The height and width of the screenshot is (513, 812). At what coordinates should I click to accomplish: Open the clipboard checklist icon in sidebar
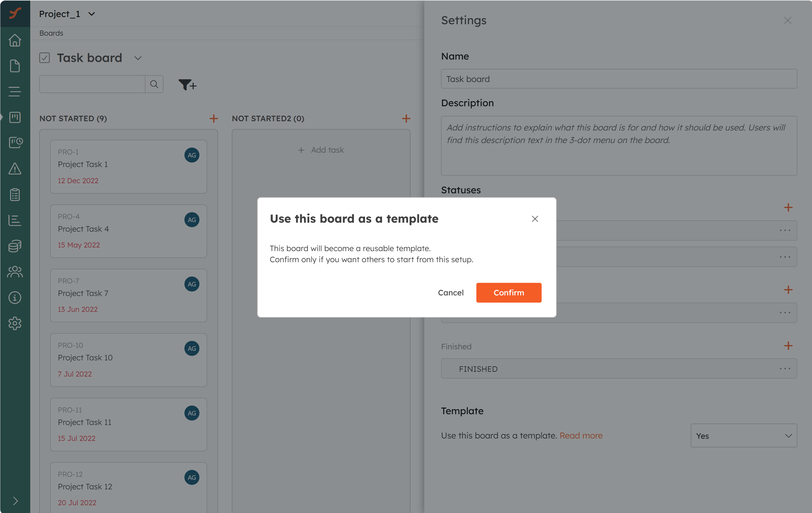point(15,194)
